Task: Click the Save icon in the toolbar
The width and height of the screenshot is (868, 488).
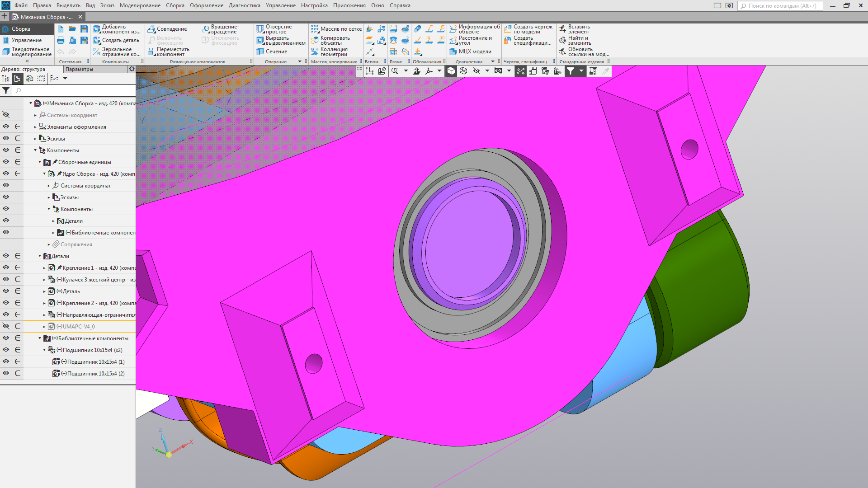Action: point(84,28)
